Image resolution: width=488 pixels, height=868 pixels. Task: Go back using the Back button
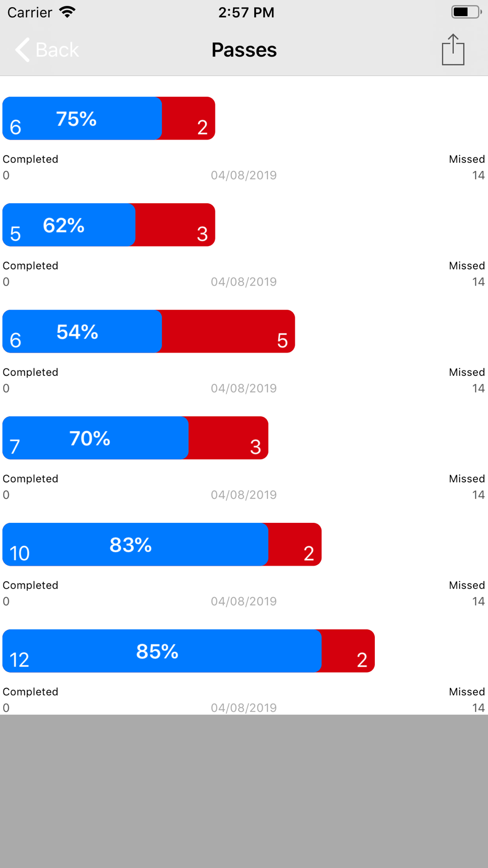(47, 50)
